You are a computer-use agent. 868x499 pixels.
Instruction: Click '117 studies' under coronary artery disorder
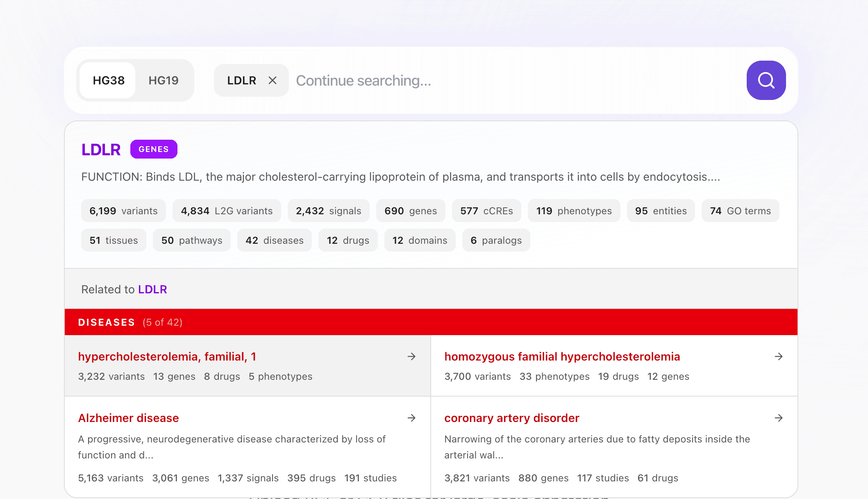(603, 478)
